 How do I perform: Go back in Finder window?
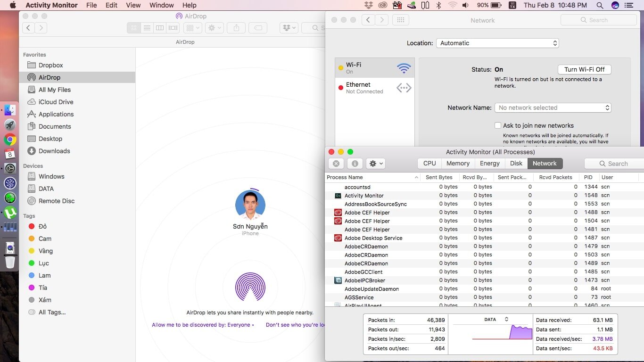pos(28,28)
